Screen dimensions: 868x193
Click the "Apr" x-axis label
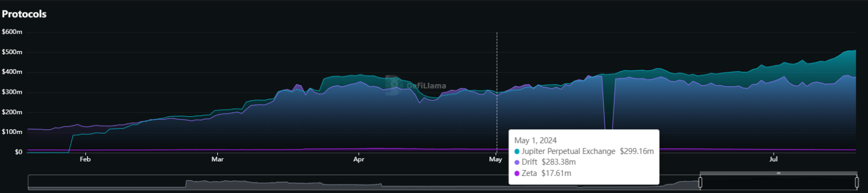359,159
